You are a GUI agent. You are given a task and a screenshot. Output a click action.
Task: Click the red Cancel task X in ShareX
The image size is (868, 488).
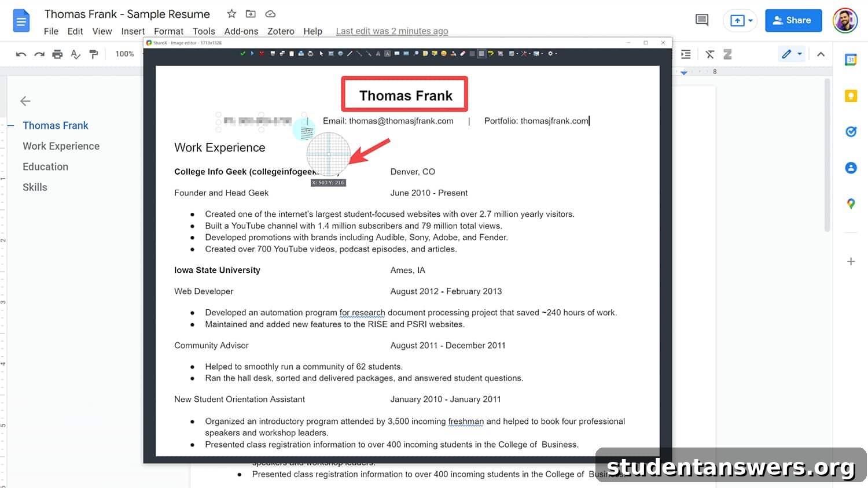click(x=262, y=53)
